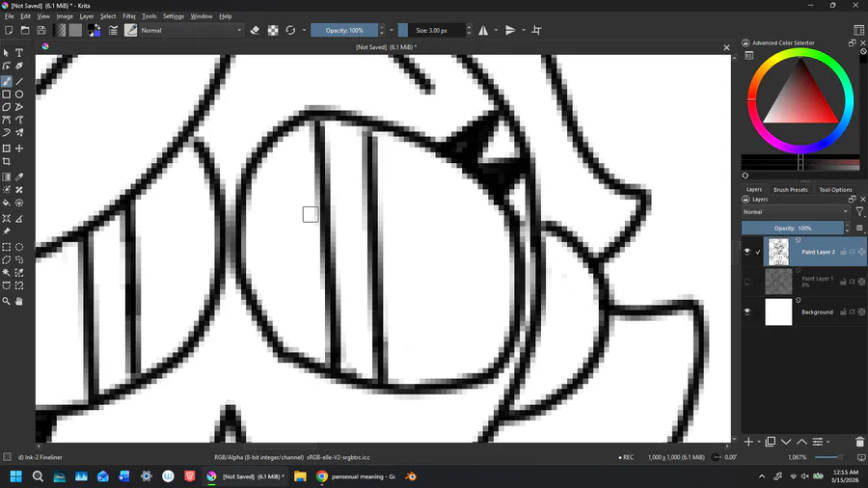Screen dimensions: 868x488
Task: Expand vertical mirror options arrow
Action: point(523,31)
